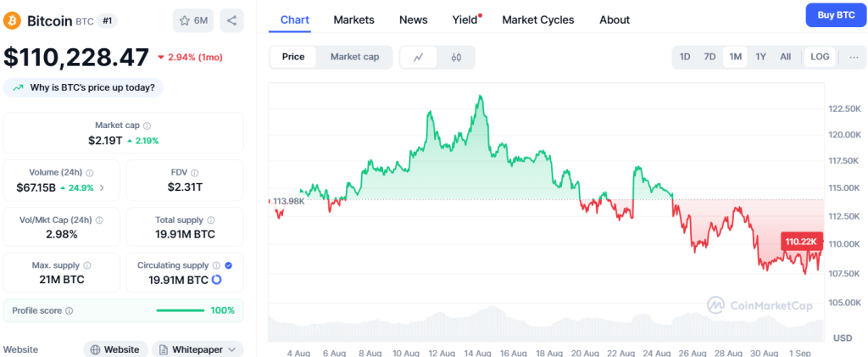868x357 pixels.
Task: Click the orange Bitcoin logo icon
Action: 13,20
